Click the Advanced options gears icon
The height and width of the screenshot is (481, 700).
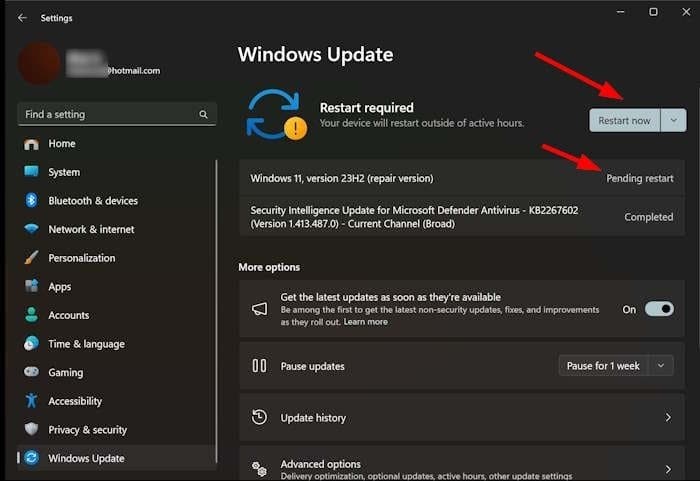pos(259,468)
